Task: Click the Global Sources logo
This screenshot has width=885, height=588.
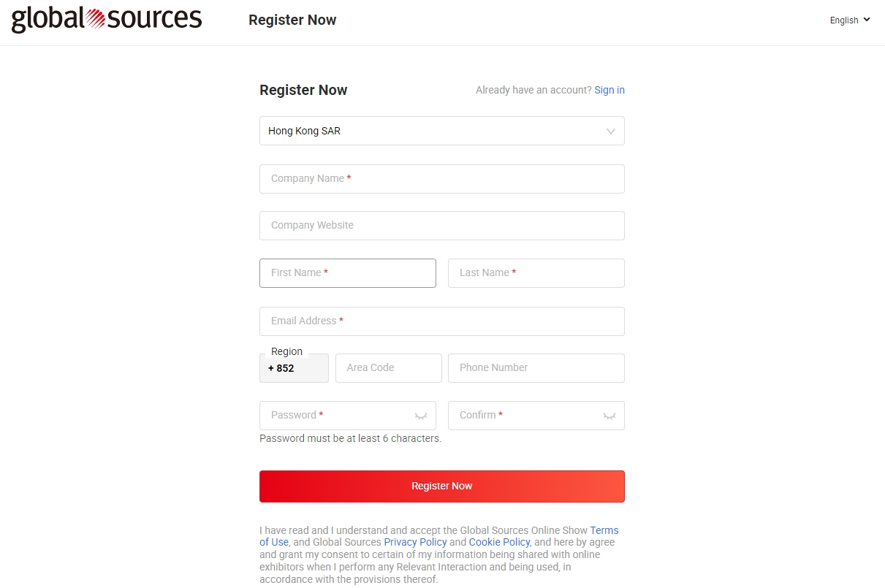Action: (107, 19)
